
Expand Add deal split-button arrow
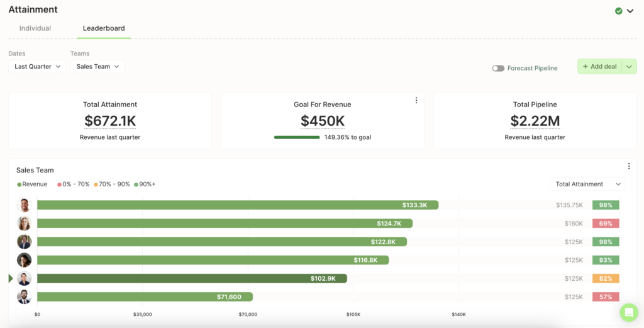(629, 67)
